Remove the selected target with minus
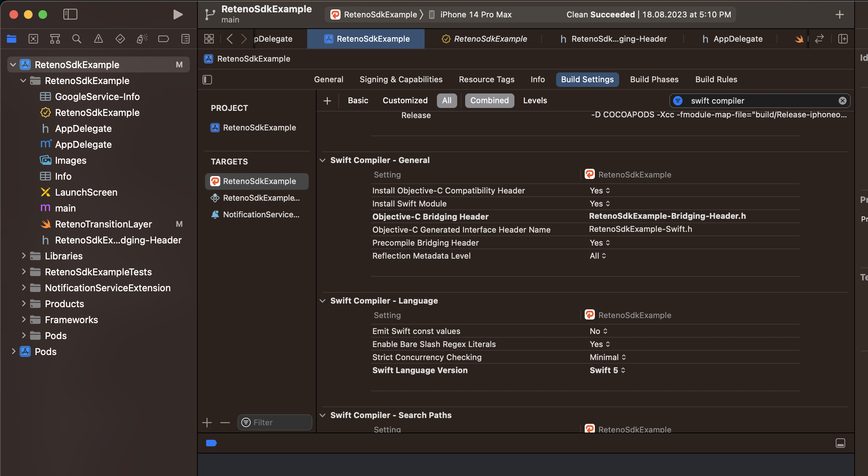Image resolution: width=868 pixels, height=476 pixels. coord(225,422)
